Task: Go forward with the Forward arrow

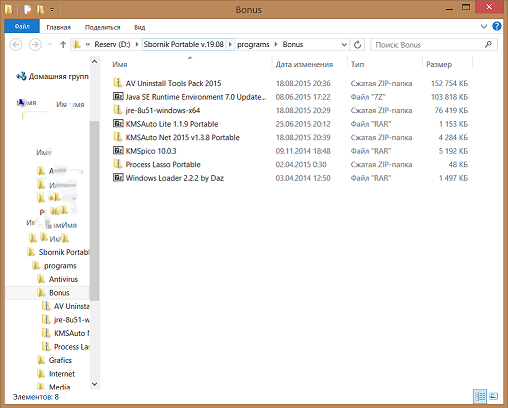Action: [x=35, y=44]
